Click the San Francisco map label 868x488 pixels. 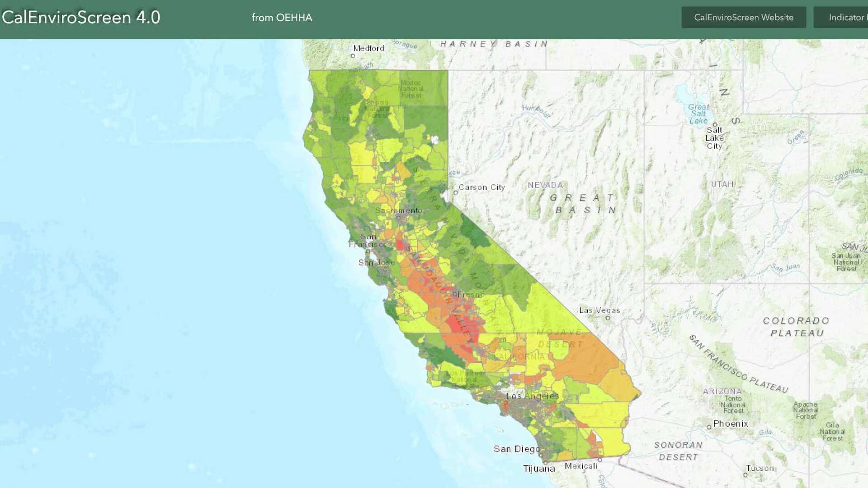(368, 240)
